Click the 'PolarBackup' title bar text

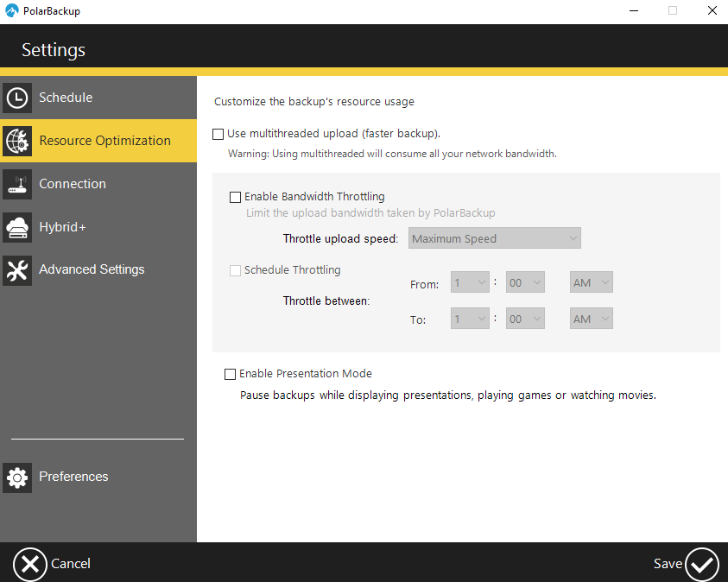(52, 10)
